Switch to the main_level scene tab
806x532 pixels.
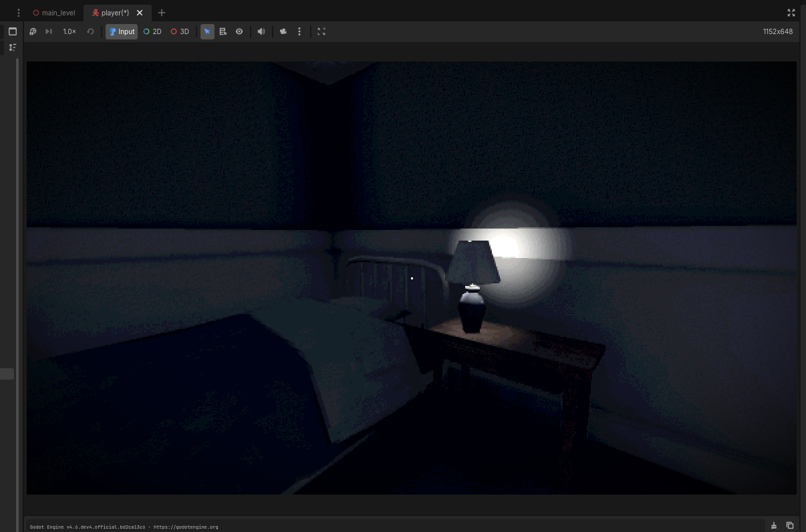[x=54, y=13]
